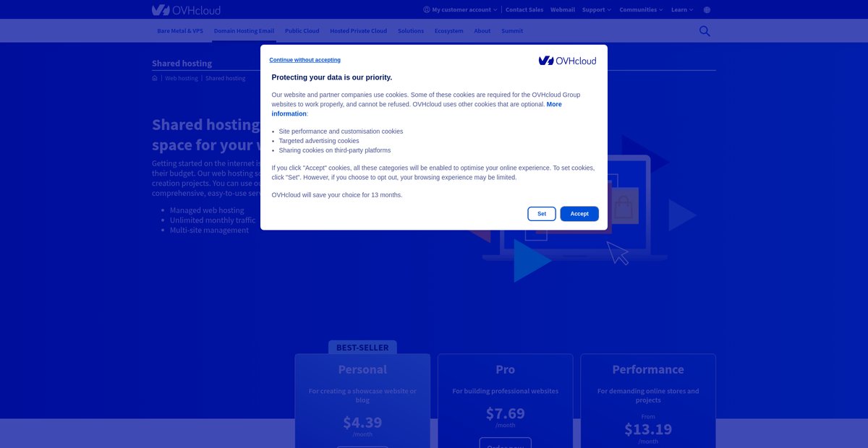Click Contact Sales link
This screenshot has height=448, width=868.
click(x=524, y=10)
